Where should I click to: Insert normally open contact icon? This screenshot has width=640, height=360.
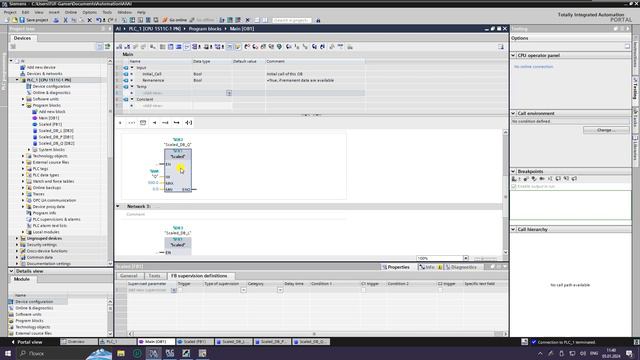(x=120, y=122)
